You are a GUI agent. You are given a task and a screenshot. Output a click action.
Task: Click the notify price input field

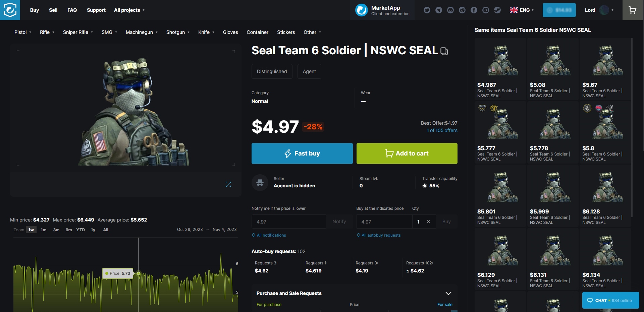[x=289, y=222]
